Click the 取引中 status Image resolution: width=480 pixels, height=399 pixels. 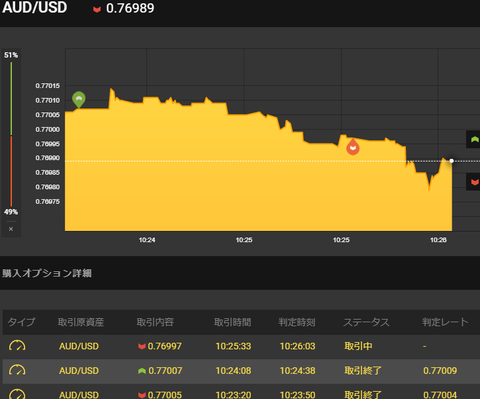tap(358, 346)
